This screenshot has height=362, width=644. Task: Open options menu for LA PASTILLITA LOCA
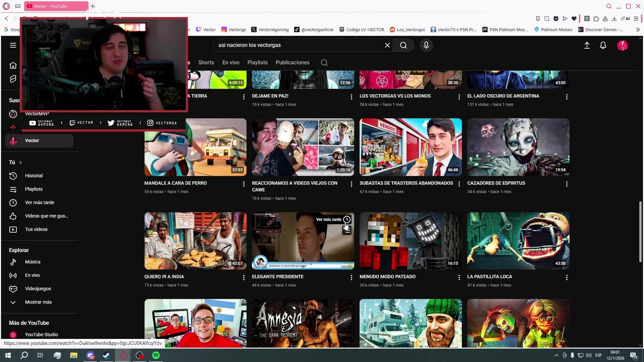pyautogui.click(x=567, y=278)
